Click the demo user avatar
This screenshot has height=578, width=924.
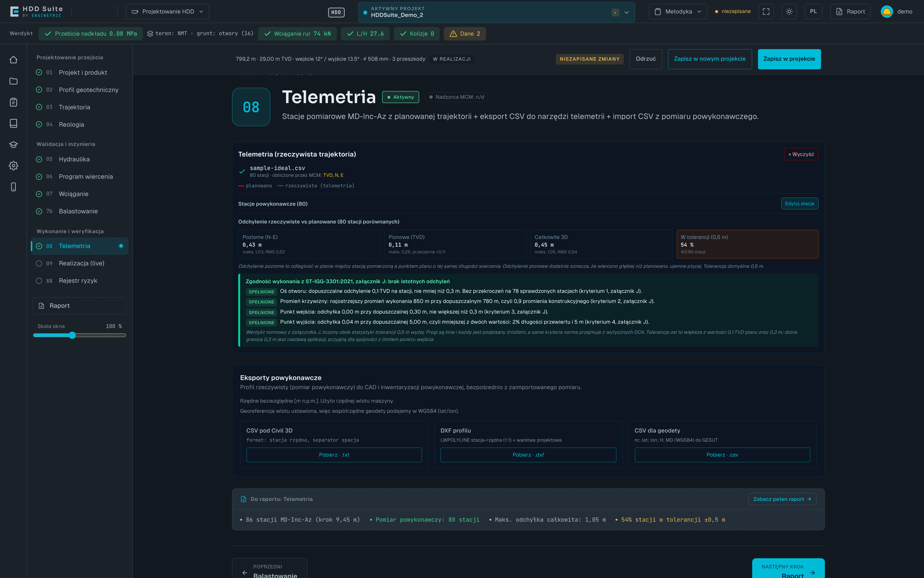pos(887,11)
